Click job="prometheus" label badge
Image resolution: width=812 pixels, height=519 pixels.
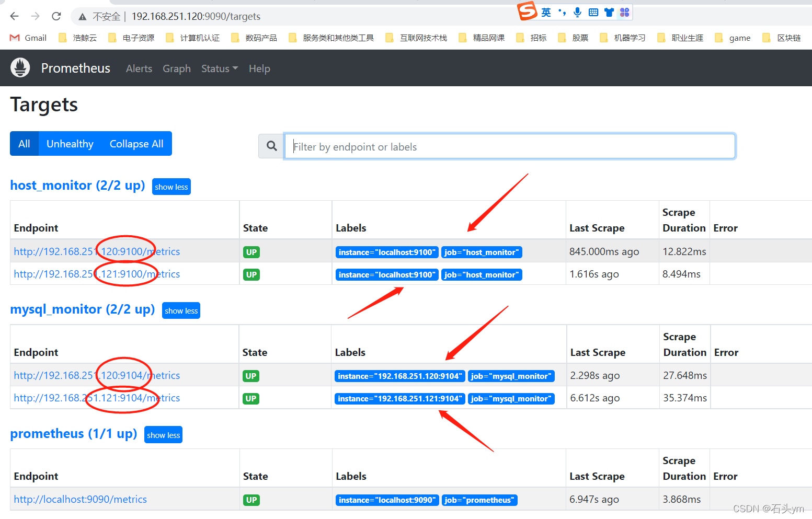click(x=479, y=500)
